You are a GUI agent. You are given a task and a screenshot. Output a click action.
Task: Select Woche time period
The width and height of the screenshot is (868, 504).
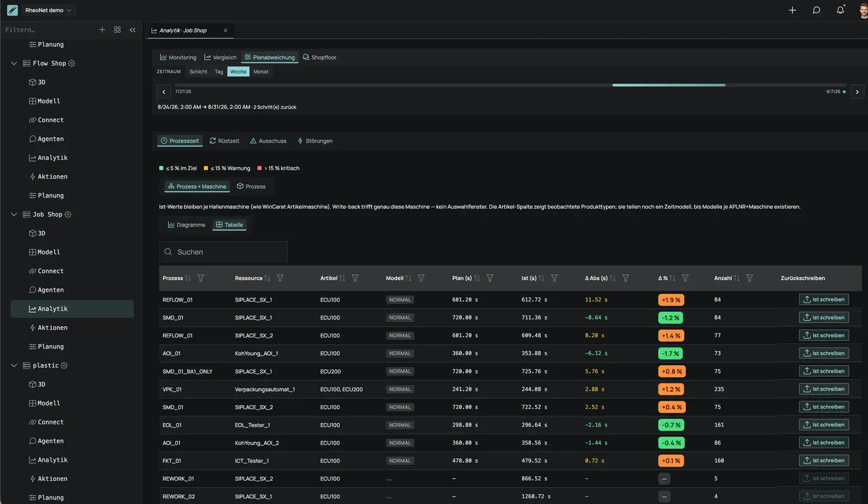[238, 72]
